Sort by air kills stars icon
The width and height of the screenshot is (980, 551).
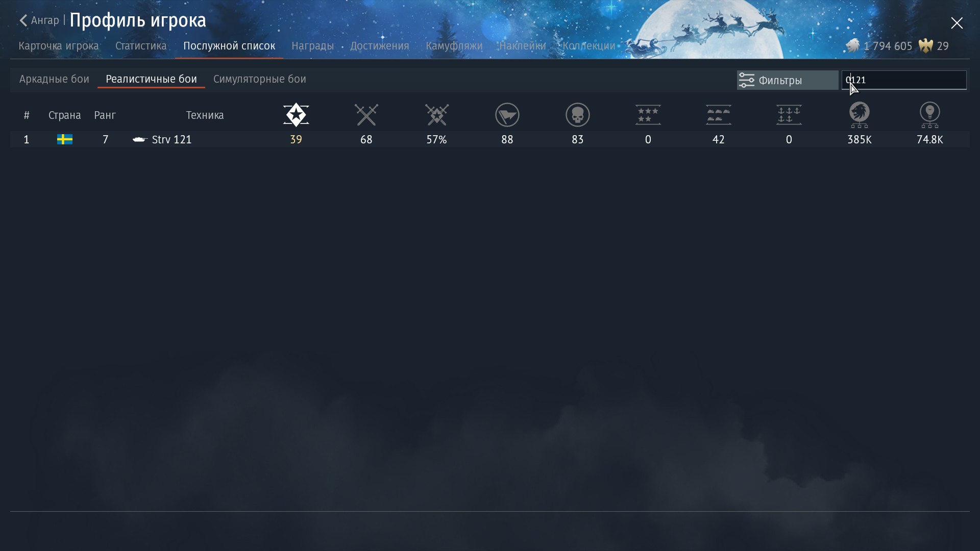tap(648, 115)
